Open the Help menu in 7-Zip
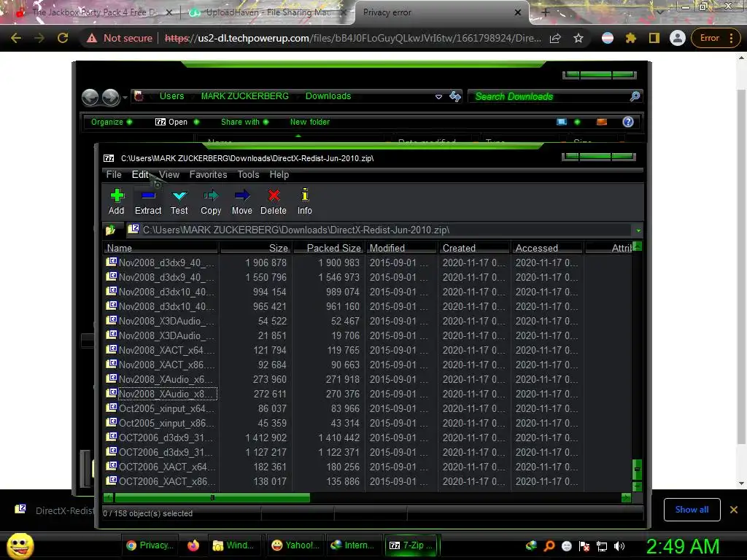The image size is (747, 560). click(279, 175)
